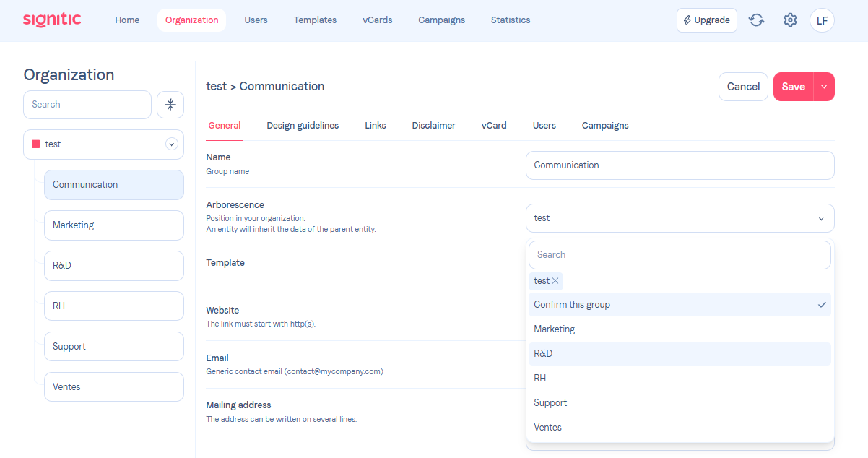This screenshot has height=458, width=868.
Task: Collapse the test organization chevron
Action: [171, 144]
